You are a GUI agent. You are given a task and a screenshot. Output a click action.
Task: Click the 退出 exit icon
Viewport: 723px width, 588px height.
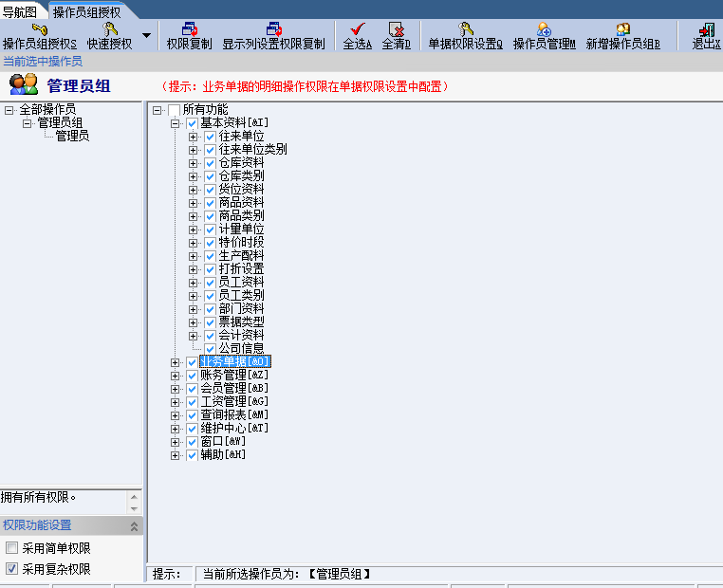click(706, 29)
